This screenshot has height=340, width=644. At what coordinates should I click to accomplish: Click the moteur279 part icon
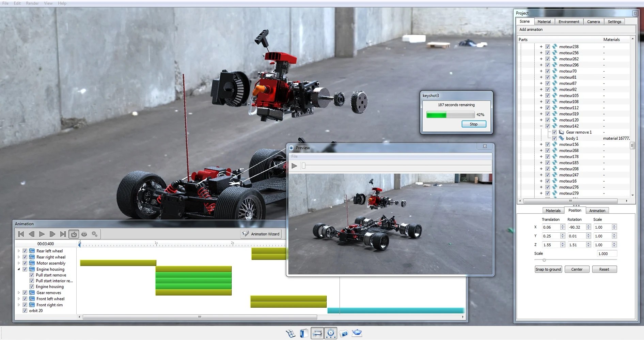pos(554,193)
